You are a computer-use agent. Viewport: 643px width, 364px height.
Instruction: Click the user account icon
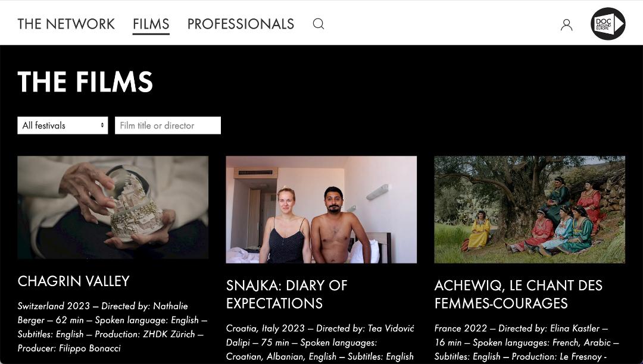566,24
